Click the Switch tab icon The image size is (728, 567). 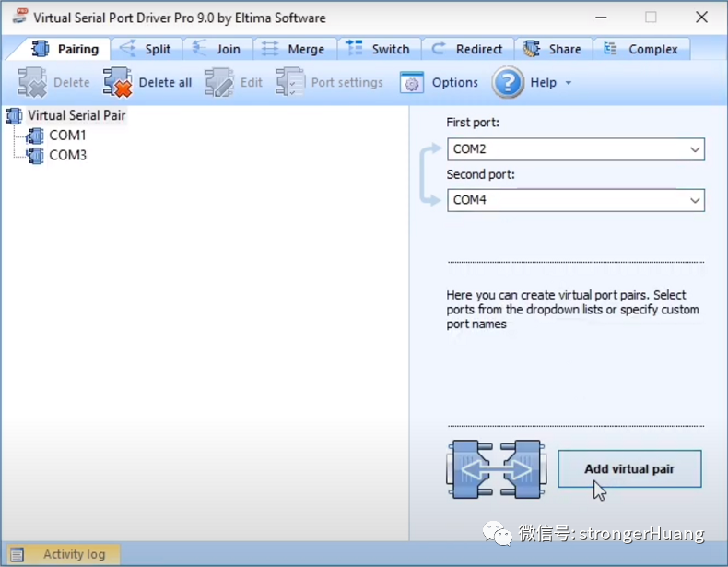(354, 47)
